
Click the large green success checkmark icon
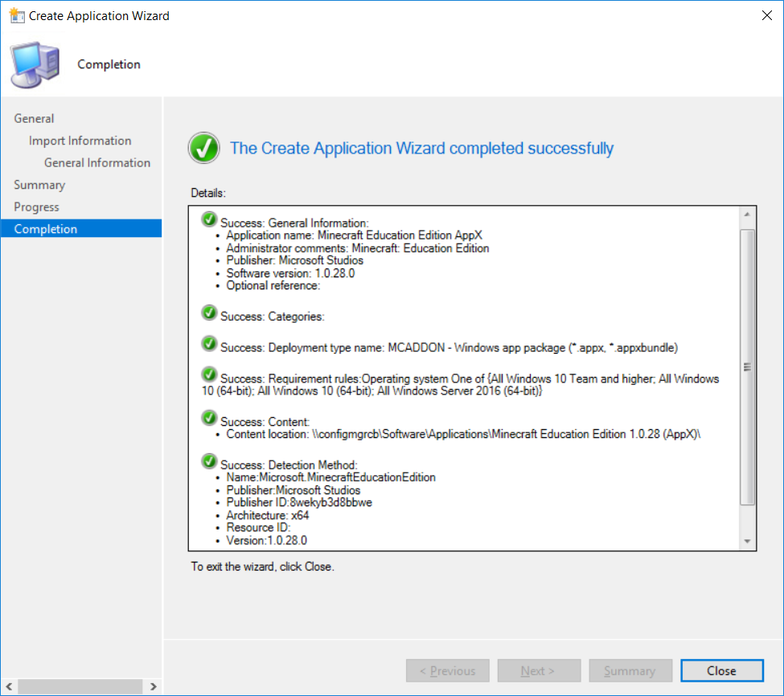(203, 148)
